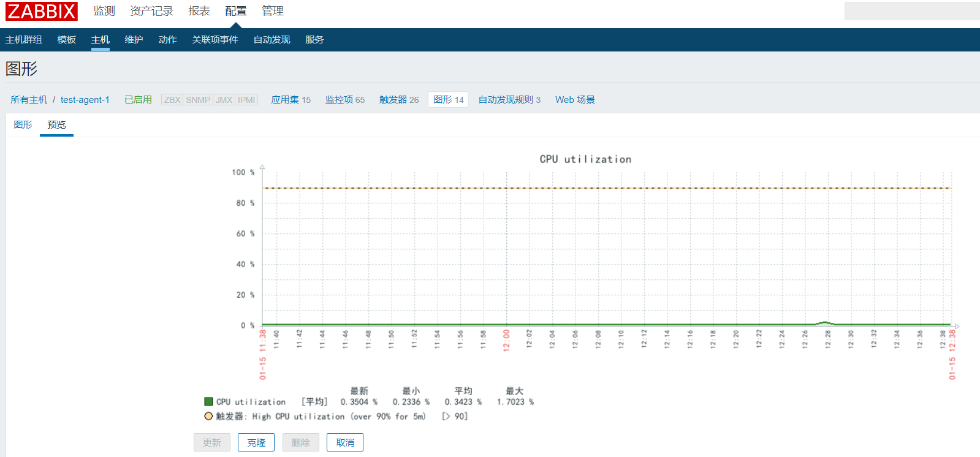This screenshot has height=457, width=980.
Task: Click the 100 % axis label
Action: (243, 172)
